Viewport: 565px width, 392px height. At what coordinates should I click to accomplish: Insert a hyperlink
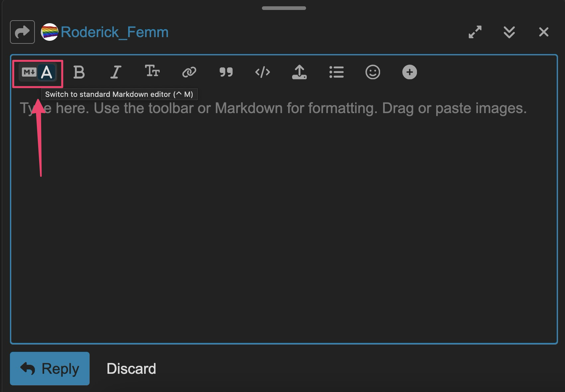(189, 72)
